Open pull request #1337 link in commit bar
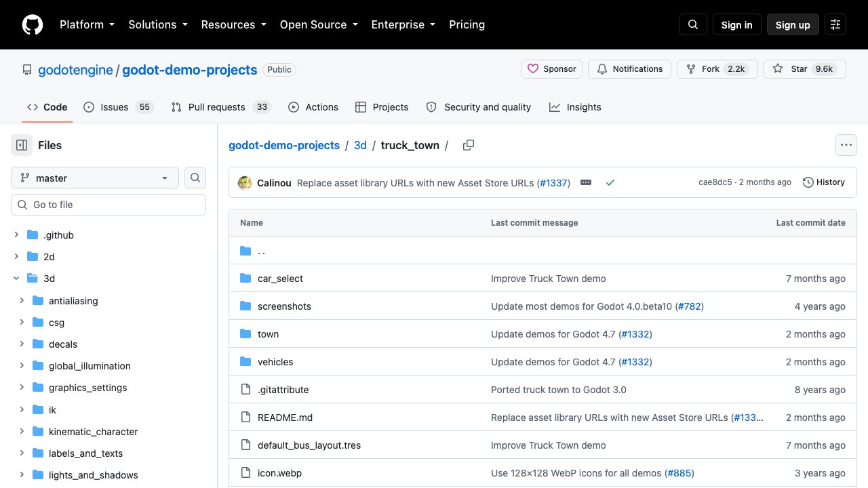868x488 pixels. [553, 182]
